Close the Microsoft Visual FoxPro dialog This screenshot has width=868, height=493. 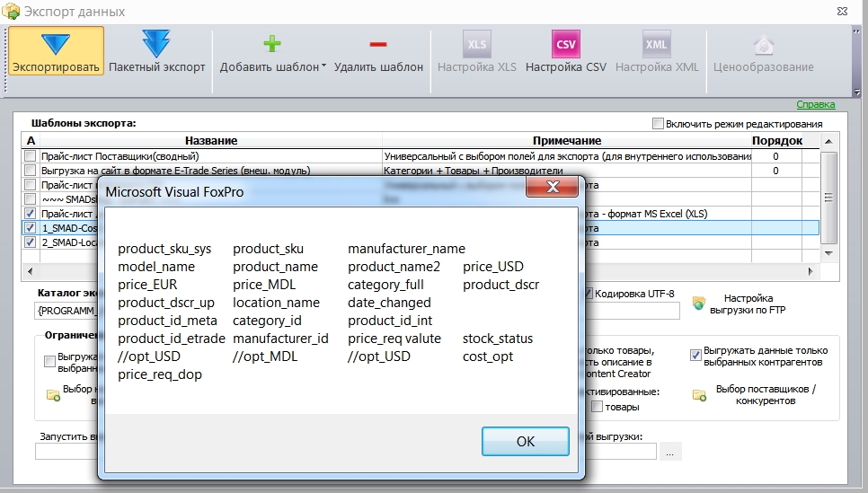point(553,187)
